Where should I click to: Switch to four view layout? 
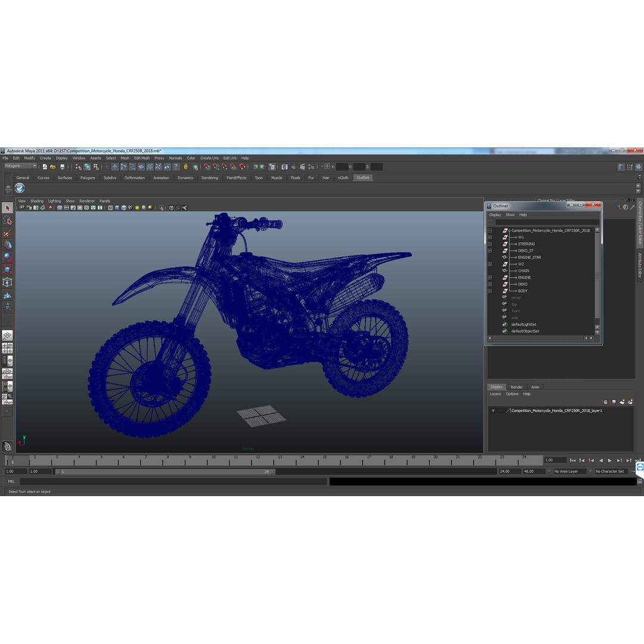tap(7, 348)
